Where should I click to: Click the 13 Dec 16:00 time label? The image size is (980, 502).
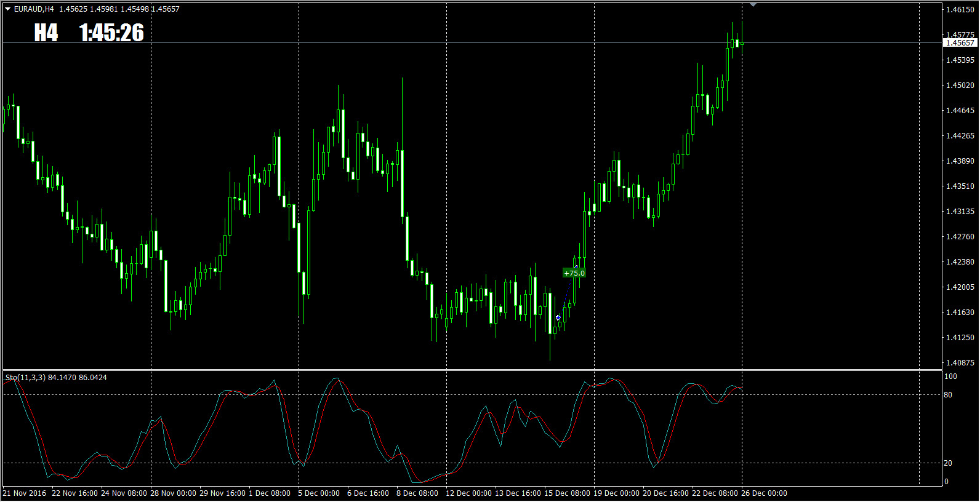pos(518,493)
